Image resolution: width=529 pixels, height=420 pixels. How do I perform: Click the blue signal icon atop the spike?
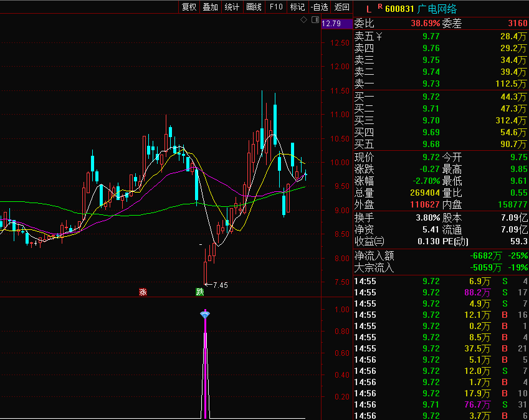pyautogui.click(x=205, y=315)
